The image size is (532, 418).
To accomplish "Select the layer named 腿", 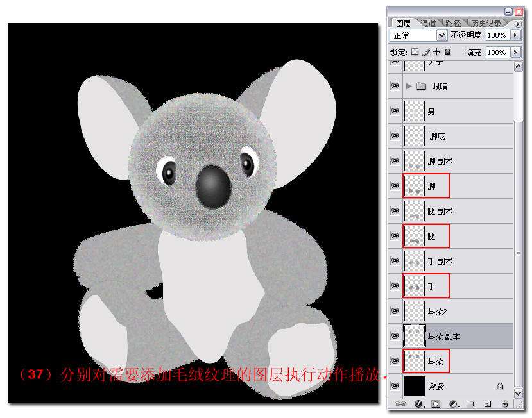I will [x=431, y=237].
